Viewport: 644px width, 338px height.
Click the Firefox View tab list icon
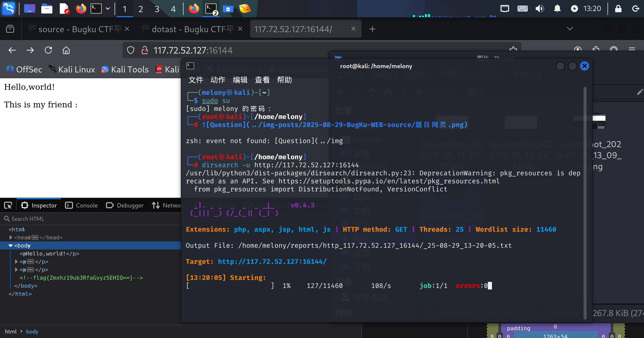point(10,29)
